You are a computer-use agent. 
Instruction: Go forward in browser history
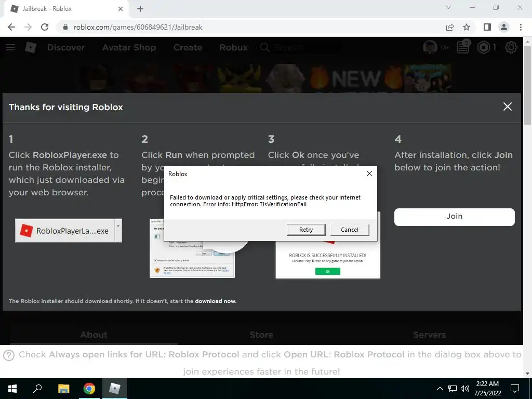(28, 27)
